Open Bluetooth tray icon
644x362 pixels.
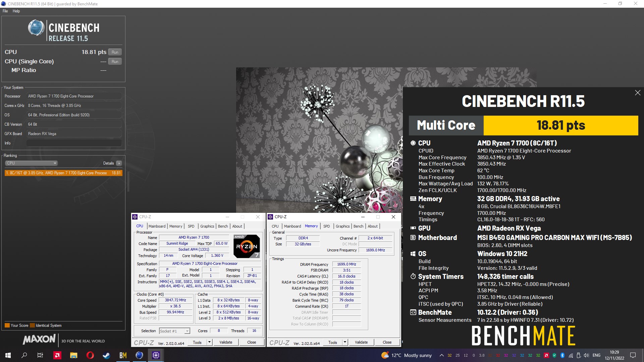coord(562,355)
